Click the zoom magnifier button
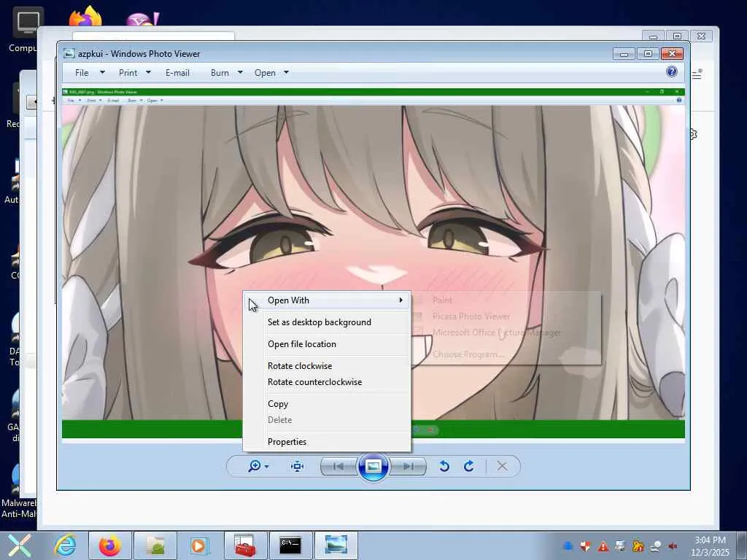The width and height of the screenshot is (747, 560). click(255, 466)
